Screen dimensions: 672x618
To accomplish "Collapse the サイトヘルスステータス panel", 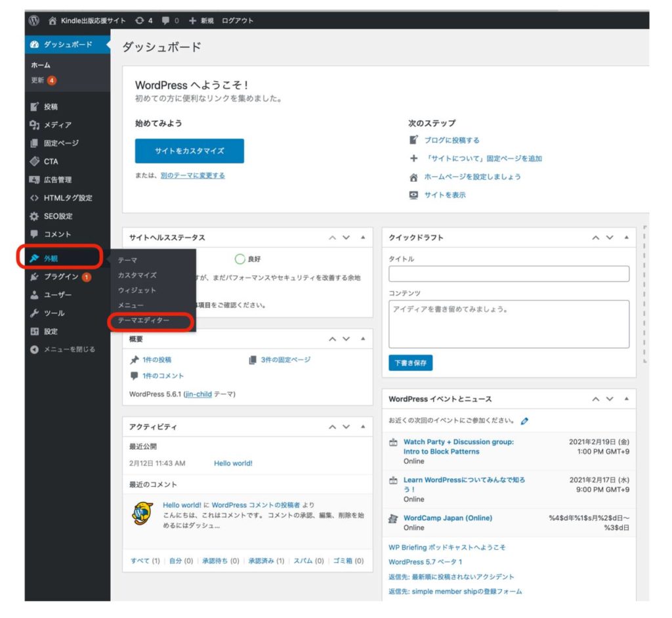I will pyautogui.click(x=363, y=238).
